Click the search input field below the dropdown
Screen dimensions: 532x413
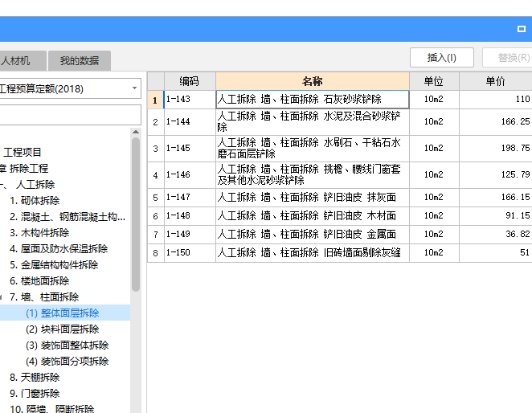click(70, 115)
